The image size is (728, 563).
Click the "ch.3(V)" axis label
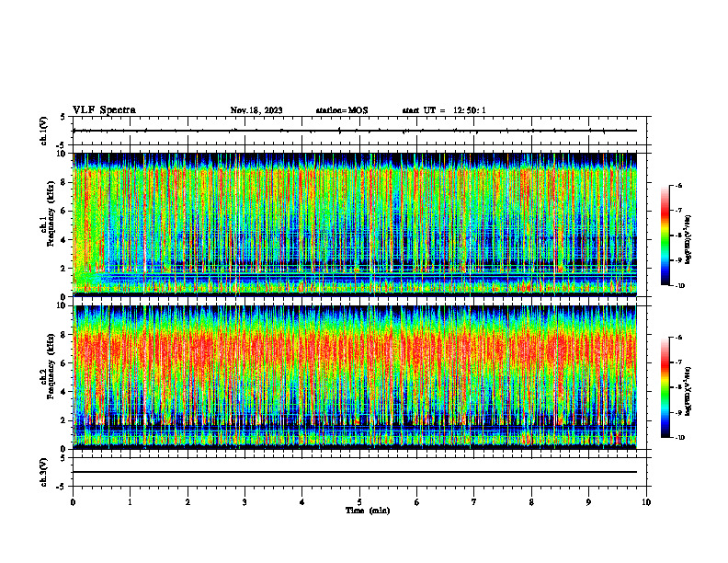pyautogui.click(x=43, y=472)
